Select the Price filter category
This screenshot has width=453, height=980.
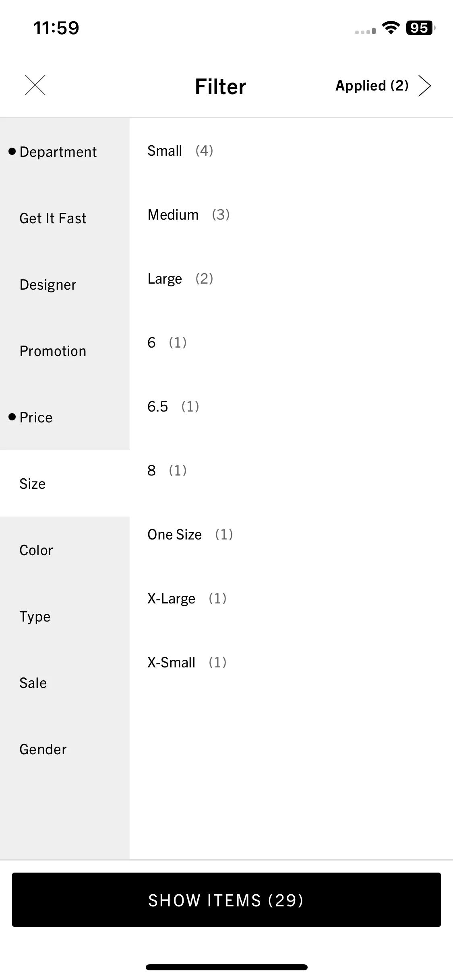[x=65, y=417]
